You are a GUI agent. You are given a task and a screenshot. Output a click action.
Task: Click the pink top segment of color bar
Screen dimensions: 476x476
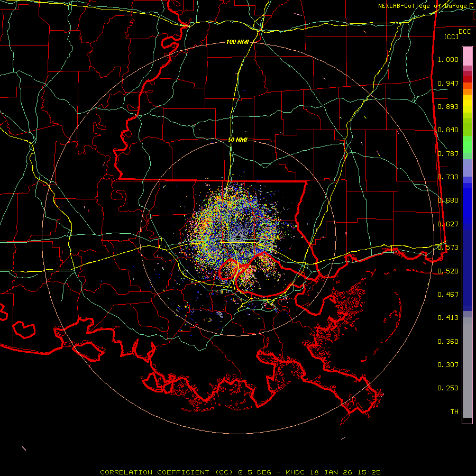(x=467, y=56)
